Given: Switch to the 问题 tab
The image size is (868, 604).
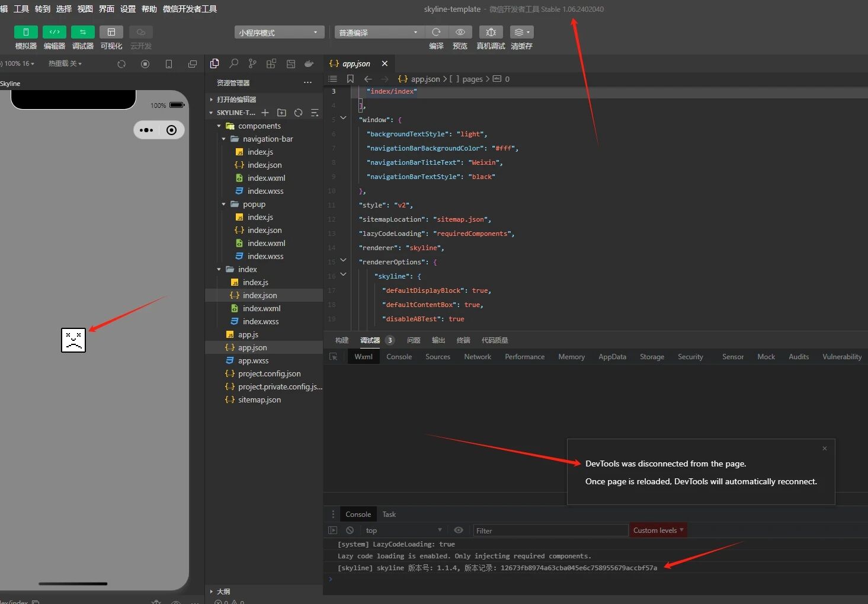Looking at the screenshot, I should point(414,340).
